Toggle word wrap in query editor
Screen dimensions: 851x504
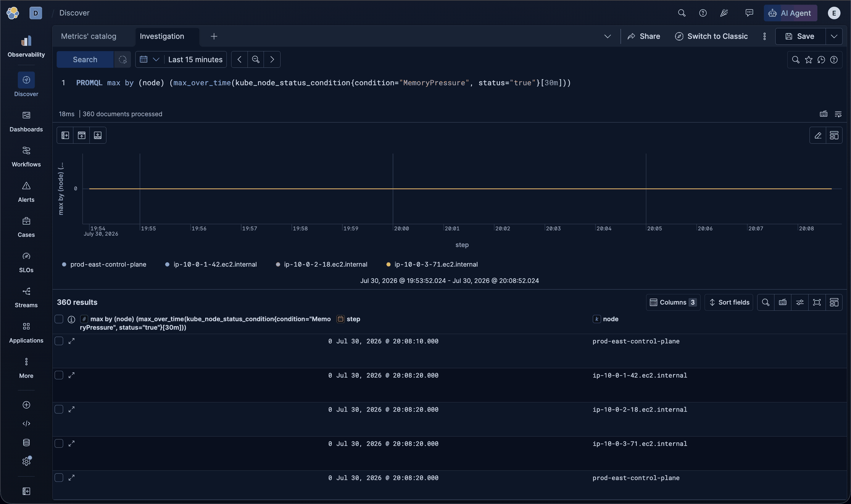tap(838, 114)
